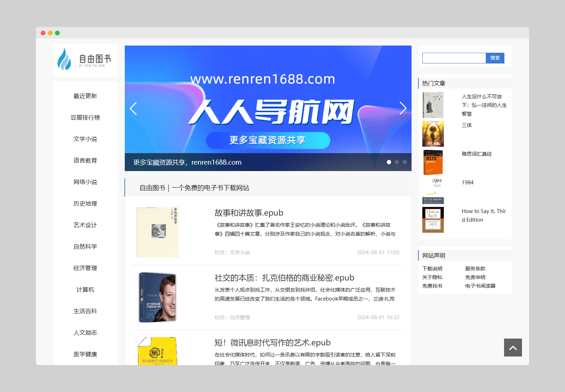Open the 最近更新 menu item

tap(85, 96)
